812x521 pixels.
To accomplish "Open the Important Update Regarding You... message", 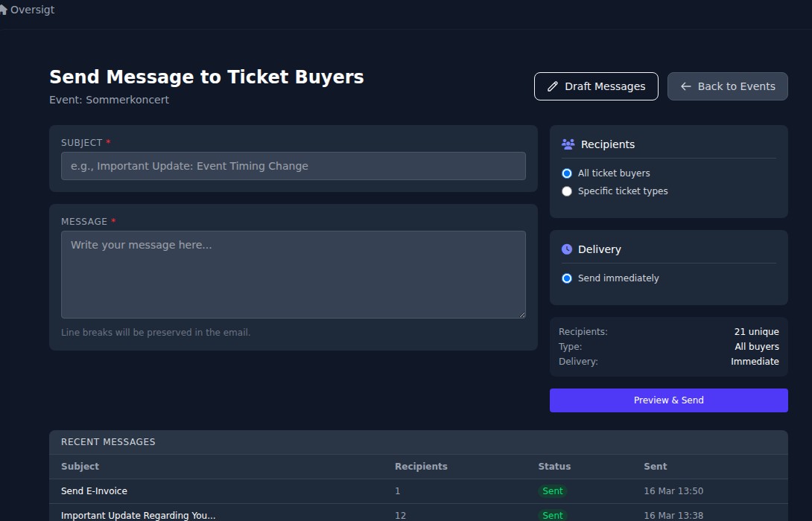I will click(139, 516).
